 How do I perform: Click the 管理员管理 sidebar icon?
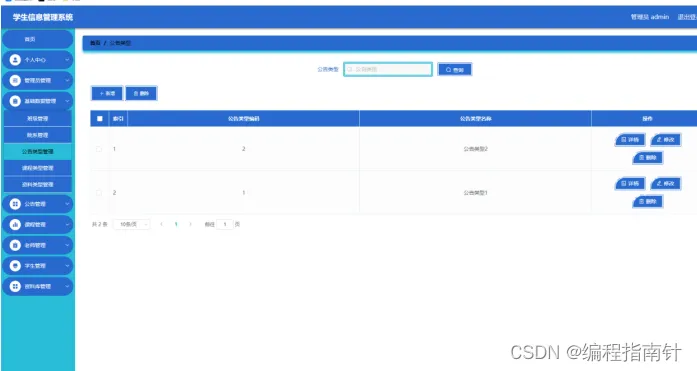click(x=15, y=80)
